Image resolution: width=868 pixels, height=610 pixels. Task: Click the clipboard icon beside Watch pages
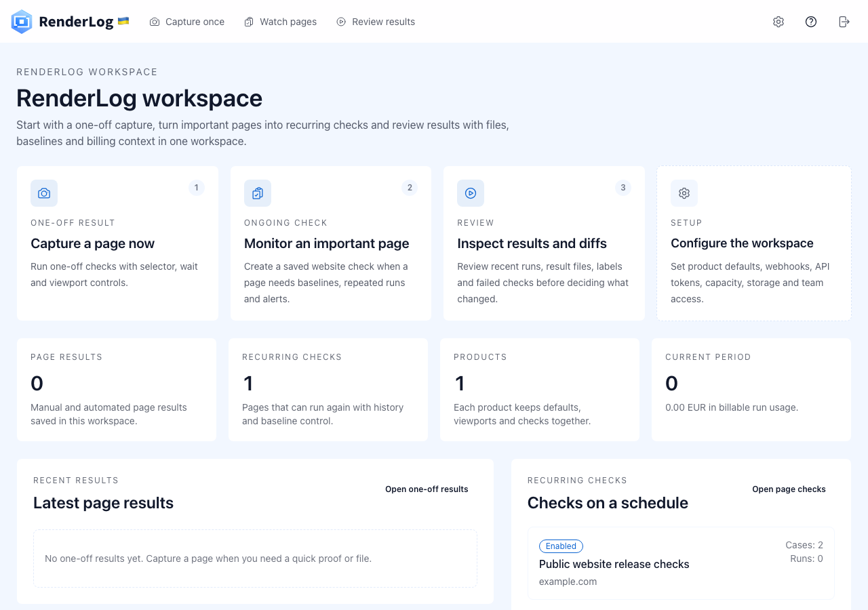click(249, 22)
